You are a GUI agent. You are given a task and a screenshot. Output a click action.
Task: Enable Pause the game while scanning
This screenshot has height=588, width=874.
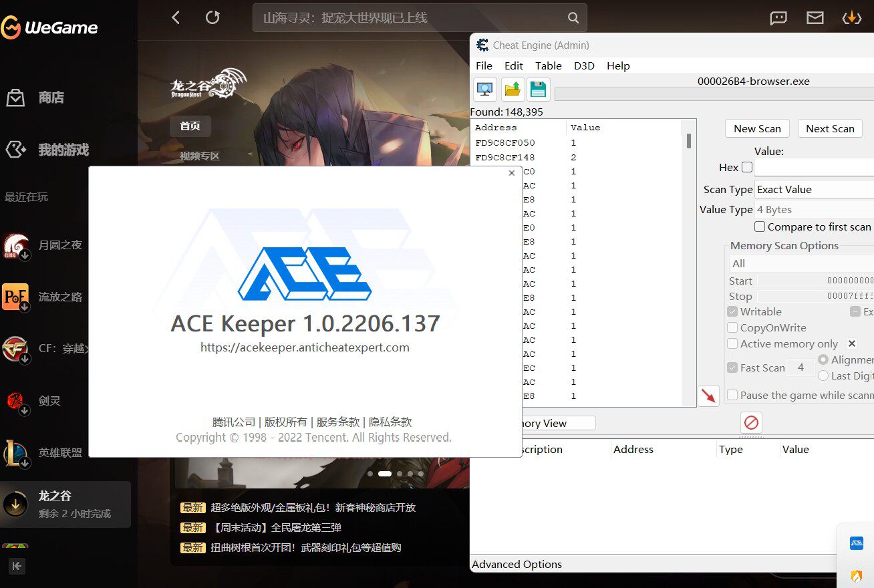[732, 395]
